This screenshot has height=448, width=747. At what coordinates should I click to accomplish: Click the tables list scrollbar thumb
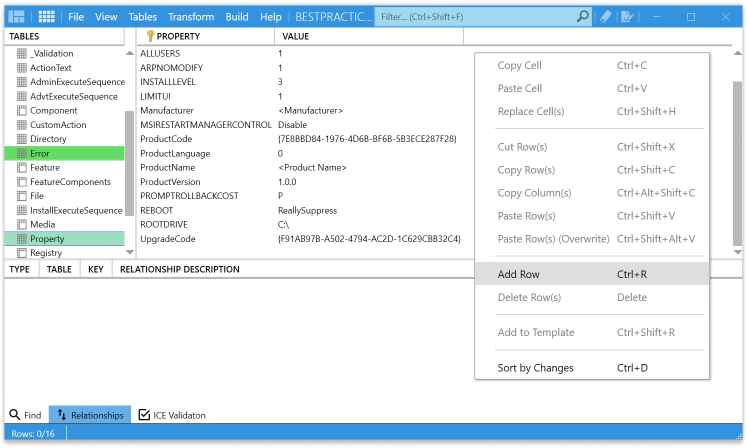(x=129, y=163)
